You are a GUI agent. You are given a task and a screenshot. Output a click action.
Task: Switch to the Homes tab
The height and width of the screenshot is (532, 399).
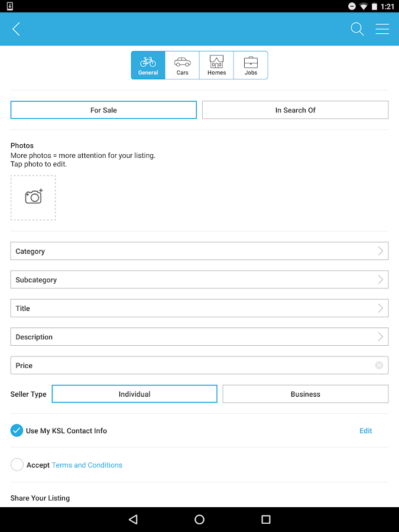(216, 65)
